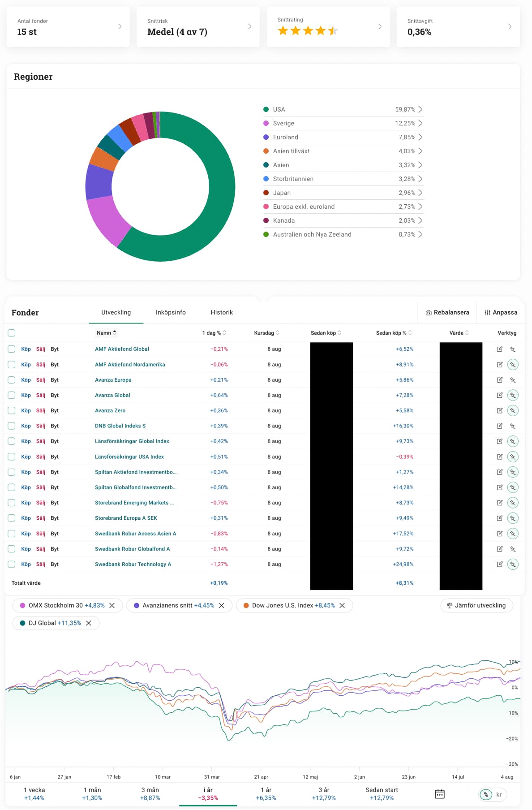532x810 pixels.
Task: Open the Anpassa settings sliders
Action: [501, 312]
